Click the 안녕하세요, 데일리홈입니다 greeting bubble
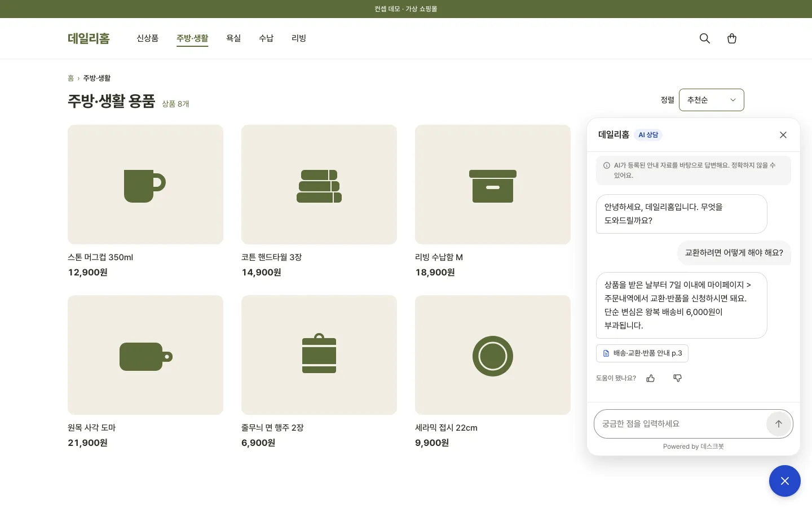The width and height of the screenshot is (812, 508). click(x=682, y=214)
